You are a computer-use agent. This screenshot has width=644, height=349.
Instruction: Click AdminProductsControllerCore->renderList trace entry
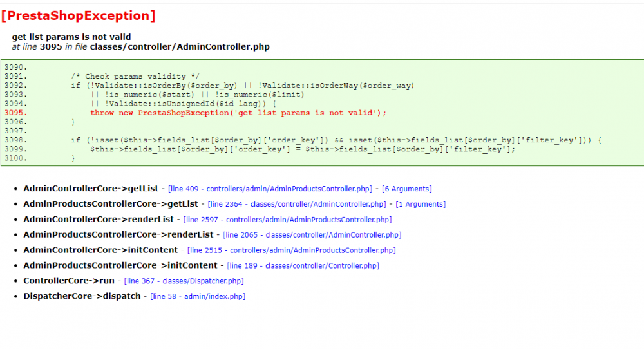[x=118, y=235]
